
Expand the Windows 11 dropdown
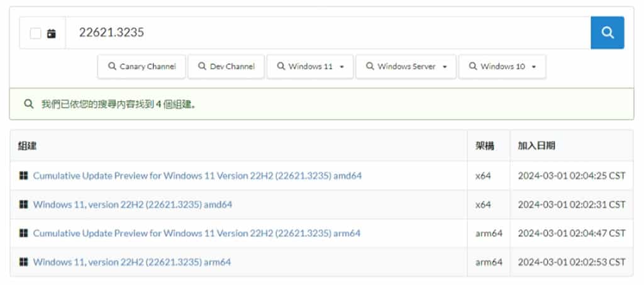pos(310,67)
